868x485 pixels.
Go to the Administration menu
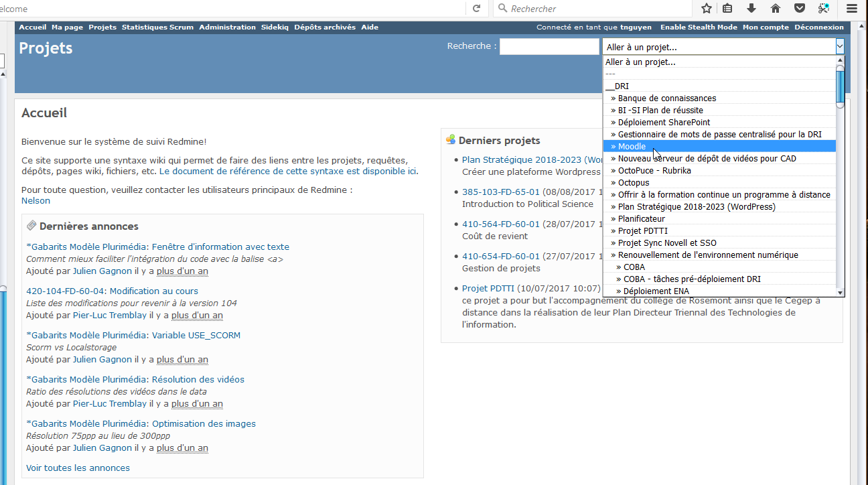pyautogui.click(x=227, y=27)
